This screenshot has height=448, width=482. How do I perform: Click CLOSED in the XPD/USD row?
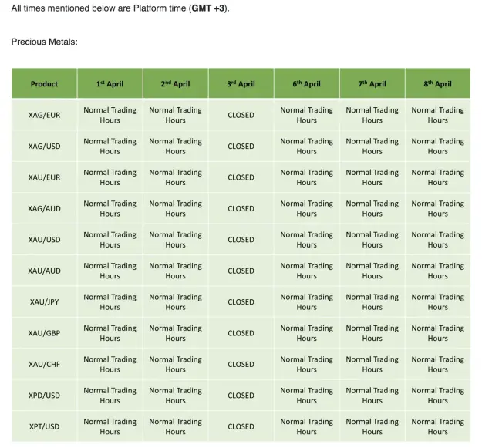point(241,395)
